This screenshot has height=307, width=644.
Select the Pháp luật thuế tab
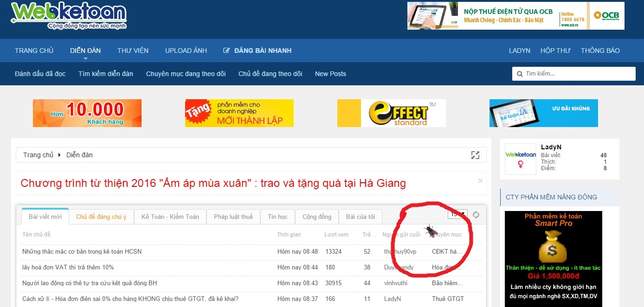click(x=233, y=217)
